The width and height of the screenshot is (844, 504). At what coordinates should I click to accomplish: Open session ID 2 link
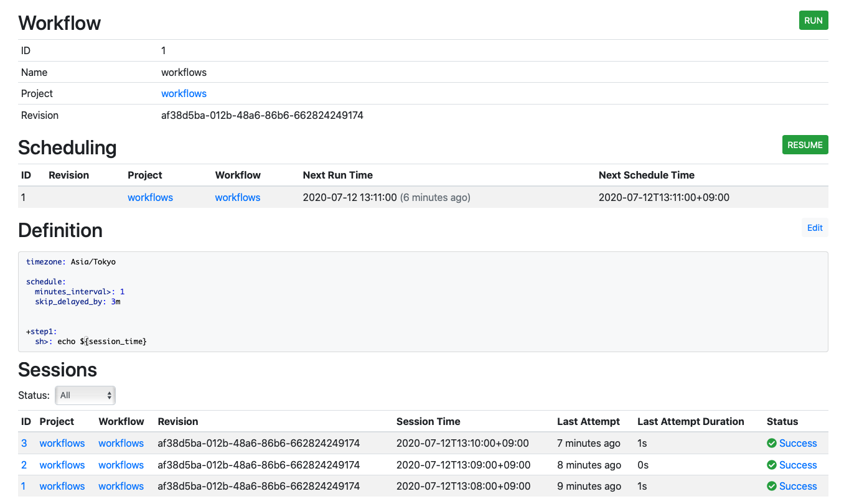pos(24,465)
